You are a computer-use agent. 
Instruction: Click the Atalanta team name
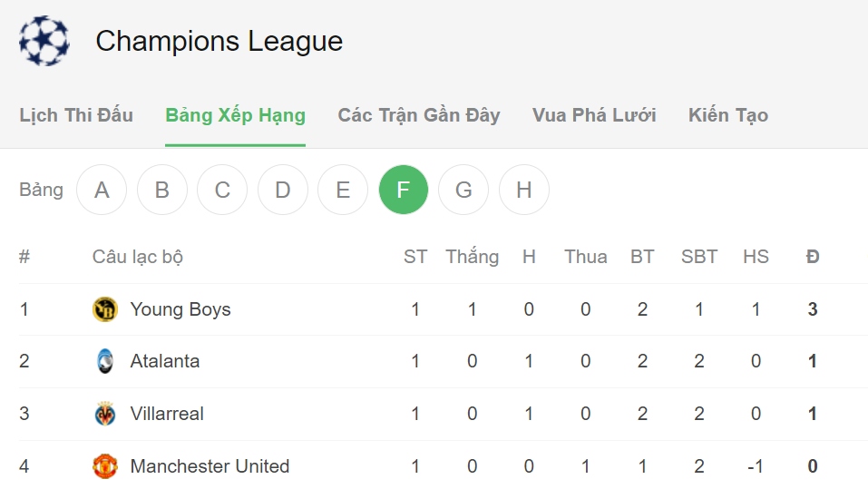[x=165, y=361]
